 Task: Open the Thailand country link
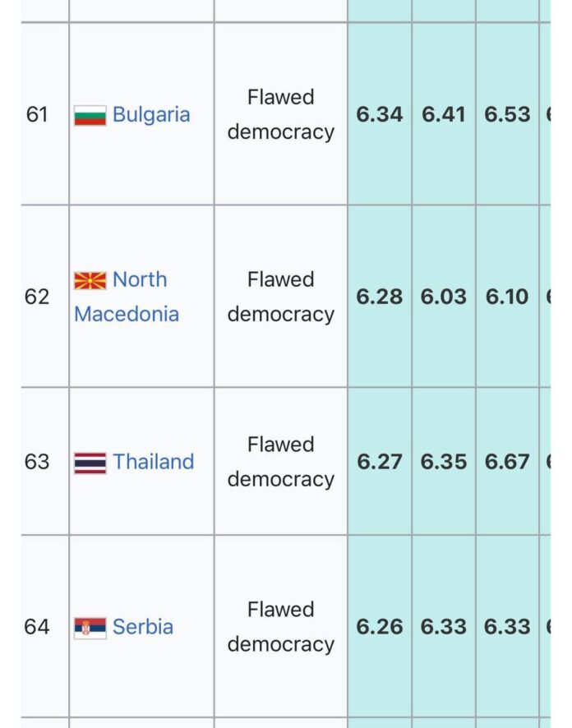pos(154,462)
